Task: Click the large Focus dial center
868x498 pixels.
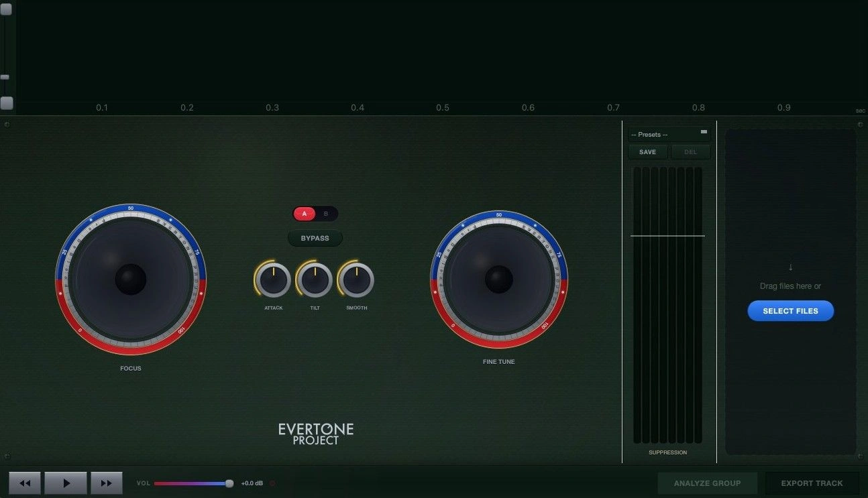Action: point(131,279)
